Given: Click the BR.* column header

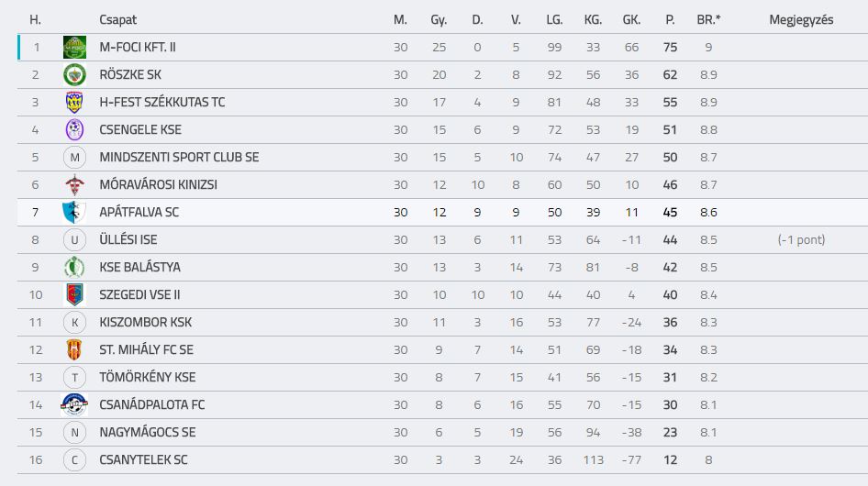Looking at the screenshot, I should click(708, 20).
